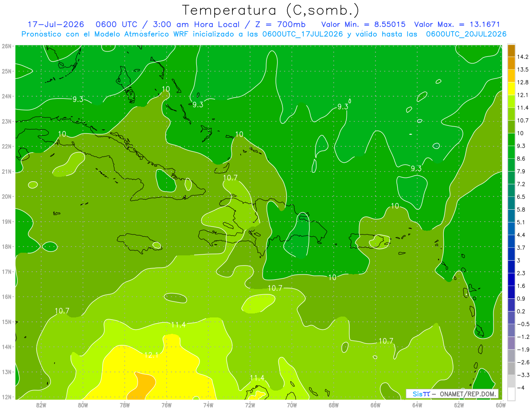
Task: Pick the purple legend swatch between -1.2 and -1.9
Action: [511, 343]
